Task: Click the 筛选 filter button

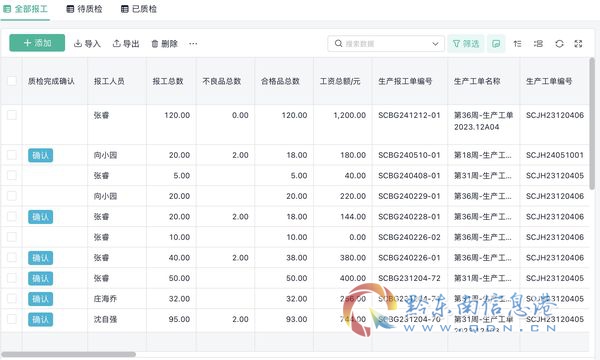Action: click(466, 44)
